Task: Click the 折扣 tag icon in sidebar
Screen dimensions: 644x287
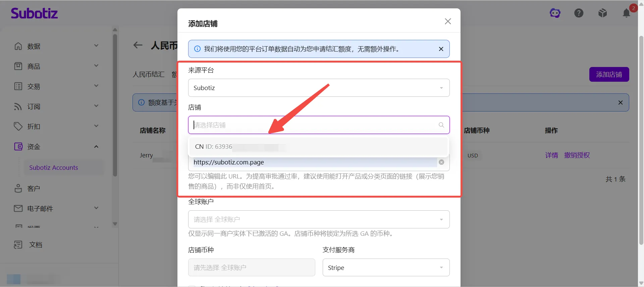Action: pos(18,127)
